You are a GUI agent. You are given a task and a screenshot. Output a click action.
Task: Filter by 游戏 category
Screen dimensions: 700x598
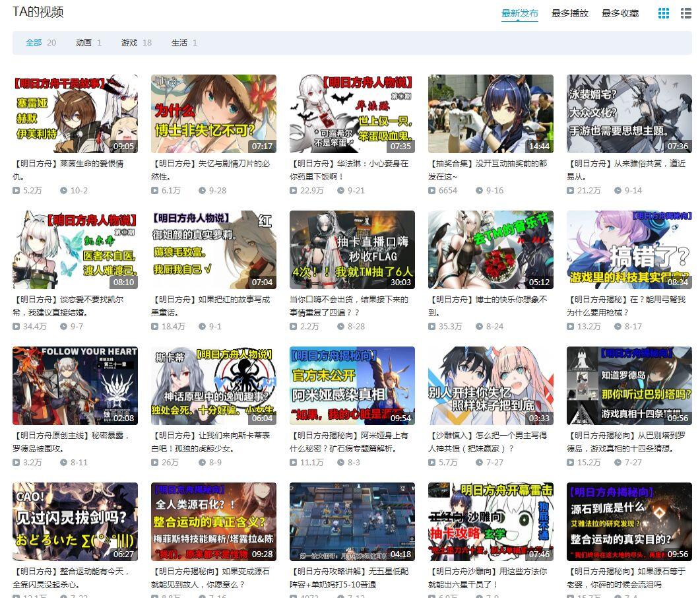click(136, 42)
